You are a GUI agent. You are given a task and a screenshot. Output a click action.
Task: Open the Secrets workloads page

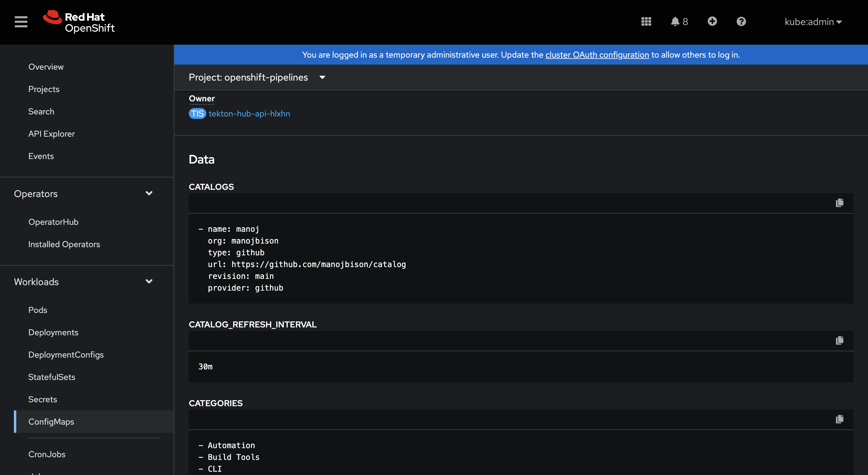click(x=43, y=399)
